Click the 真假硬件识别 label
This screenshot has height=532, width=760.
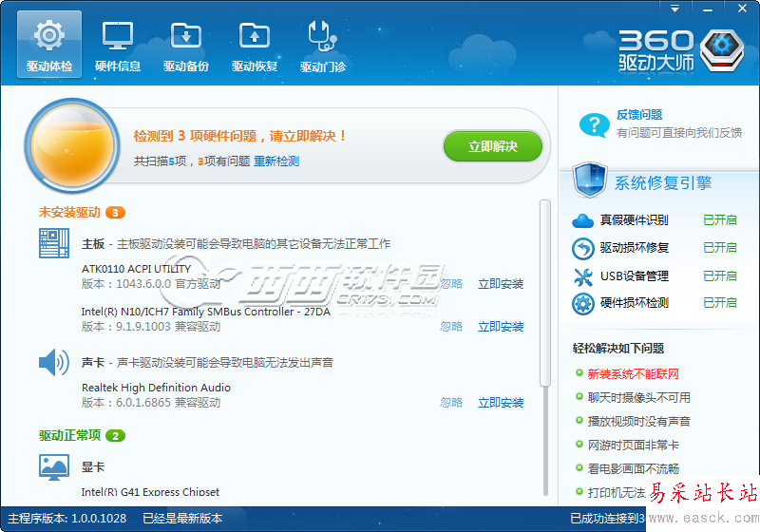point(634,220)
